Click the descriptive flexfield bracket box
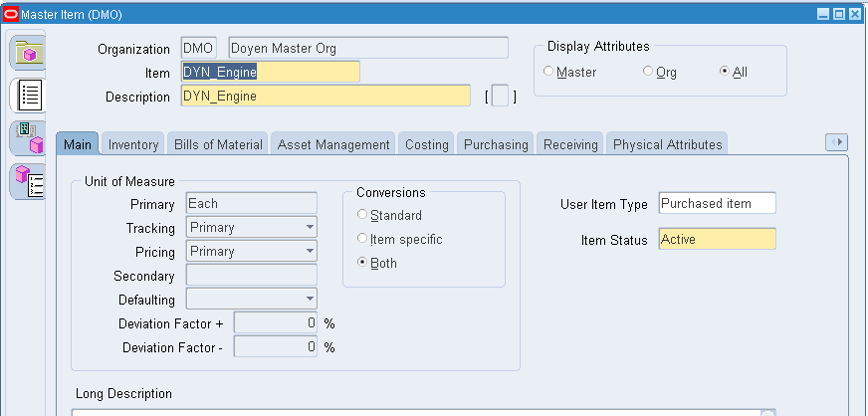868x416 pixels. point(500,97)
